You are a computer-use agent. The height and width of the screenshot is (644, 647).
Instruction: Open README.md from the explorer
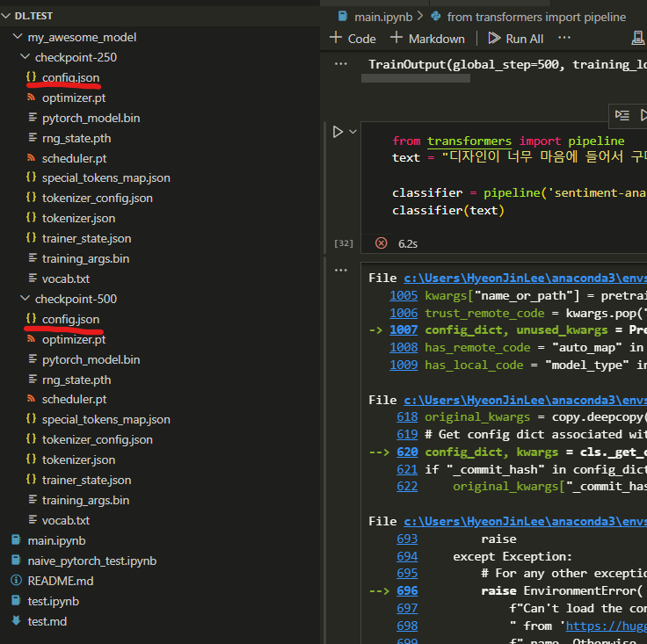[60, 581]
